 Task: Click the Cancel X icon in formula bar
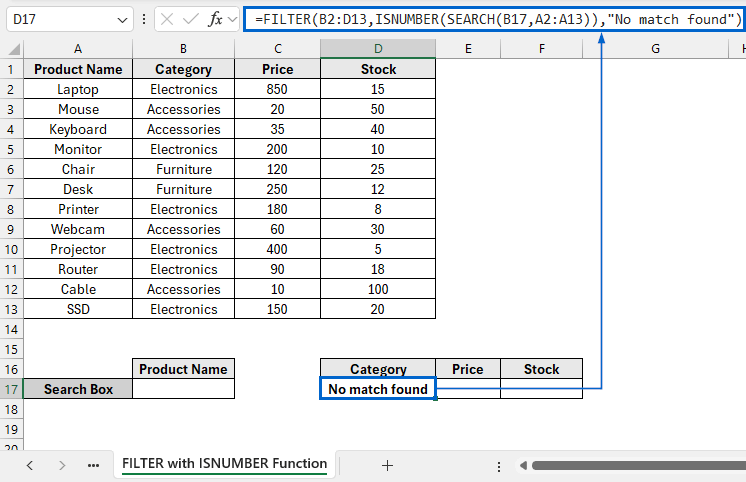(167, 19)
